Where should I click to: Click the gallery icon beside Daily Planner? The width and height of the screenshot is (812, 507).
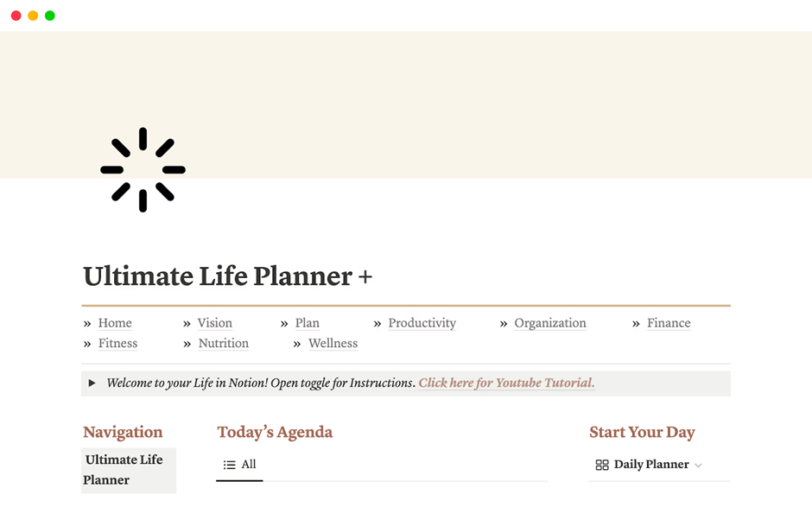[x=602, y=465]
